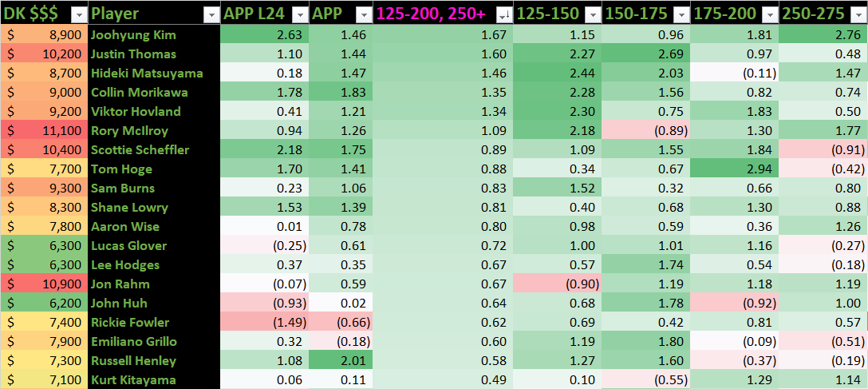Select the Hideki Matsuyama player cell
868x389 pixels.
coord(154,73)
